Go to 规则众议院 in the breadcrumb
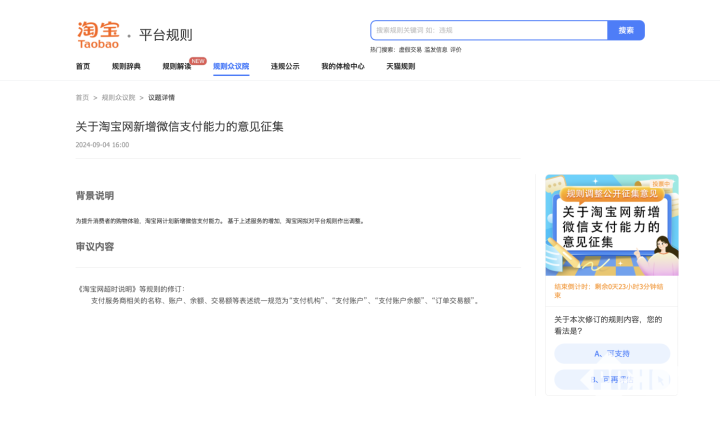 coord(118,97)
